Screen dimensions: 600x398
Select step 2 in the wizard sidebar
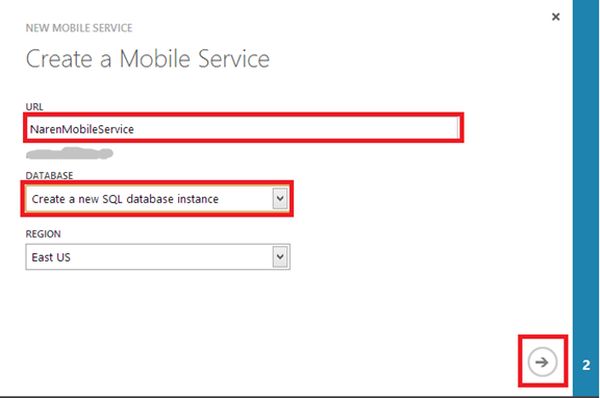[586, 365]
